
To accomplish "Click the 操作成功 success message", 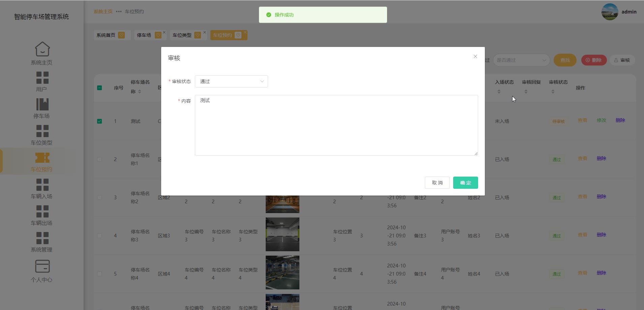I will pyautogui.click(x=323, y=15).
